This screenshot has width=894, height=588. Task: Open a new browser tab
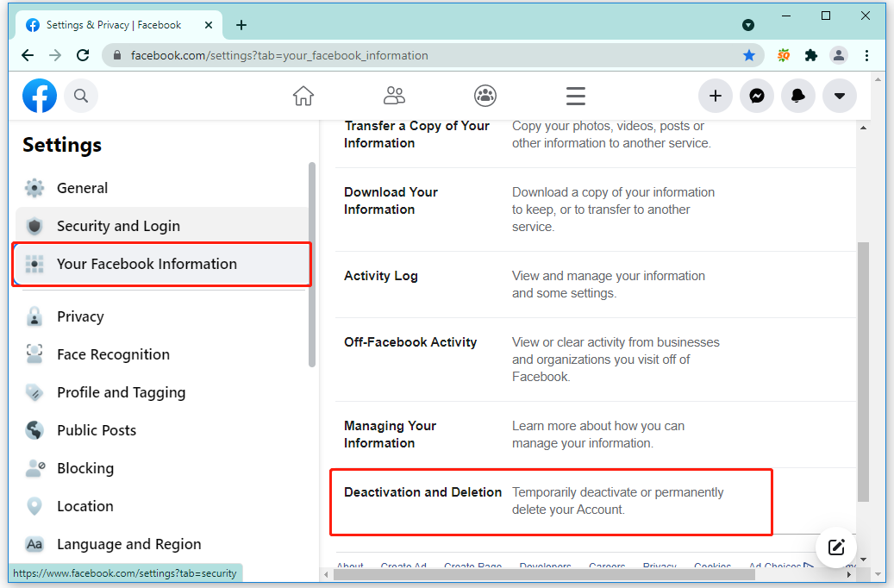241,25
